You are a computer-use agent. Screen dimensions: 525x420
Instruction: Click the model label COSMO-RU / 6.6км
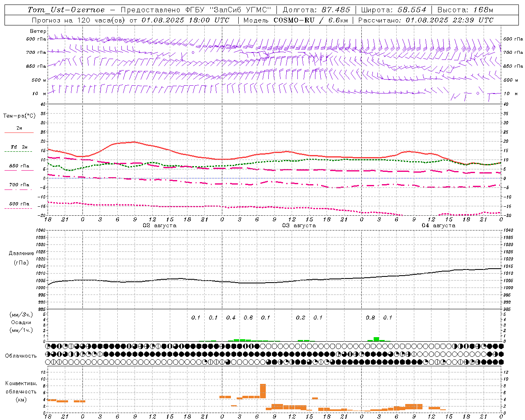(x=310, y=20)
